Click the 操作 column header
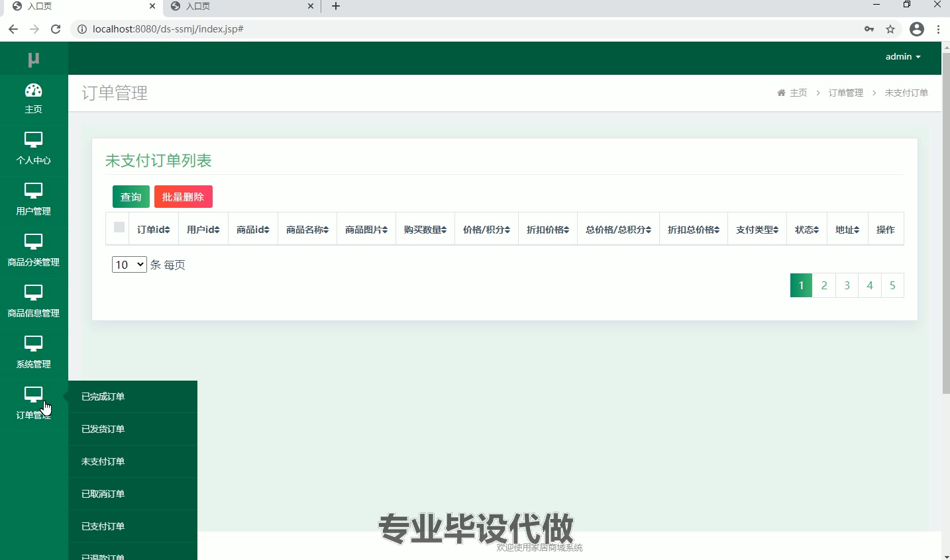Screen dimensions: 950x560 (x=886, y=230)
